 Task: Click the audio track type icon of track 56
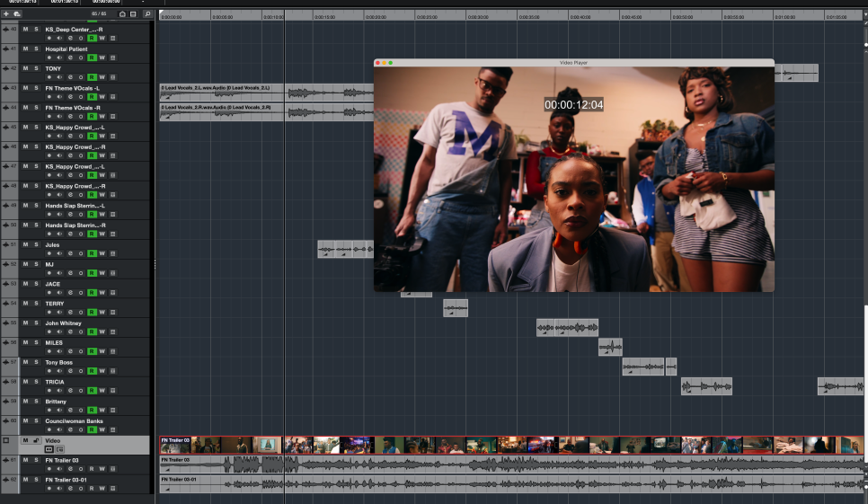(x=6, y=342)
